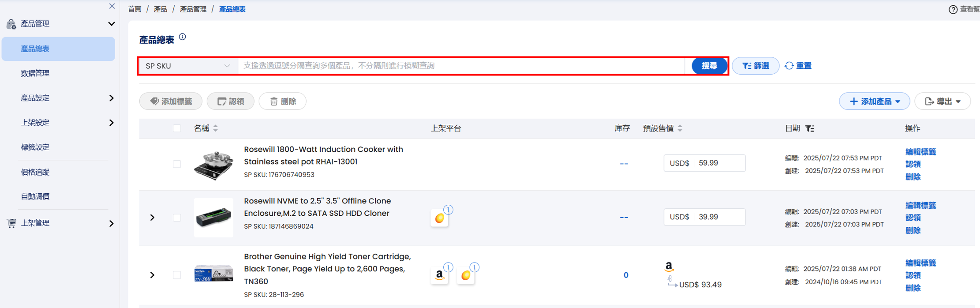Click the 認領 toolbar button
This screenshot has width=980, height=308.
point(231,101)
